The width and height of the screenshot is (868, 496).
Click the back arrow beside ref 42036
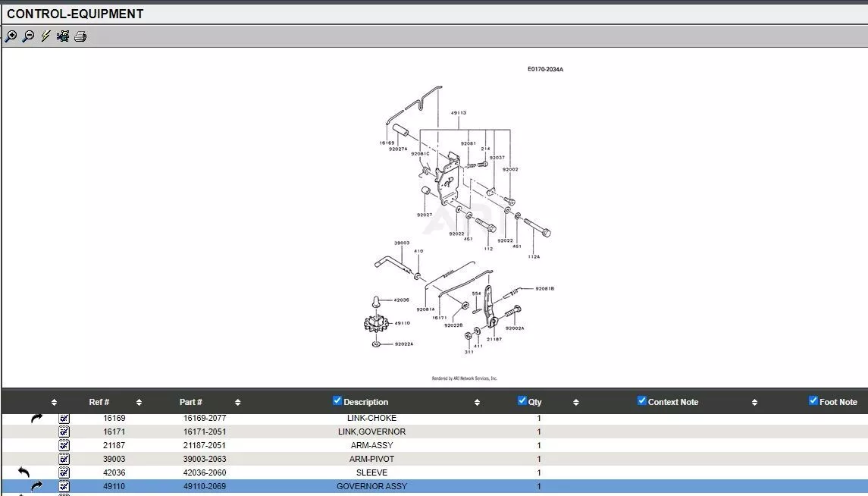coord(24,472)
